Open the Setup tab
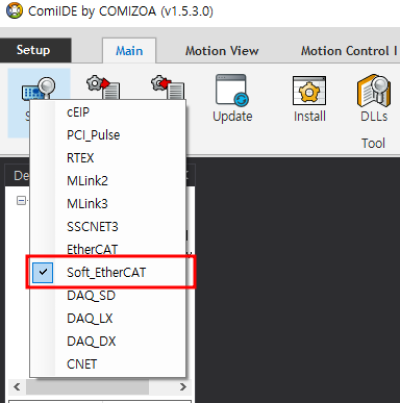400x403 pixels. point(33,50)
